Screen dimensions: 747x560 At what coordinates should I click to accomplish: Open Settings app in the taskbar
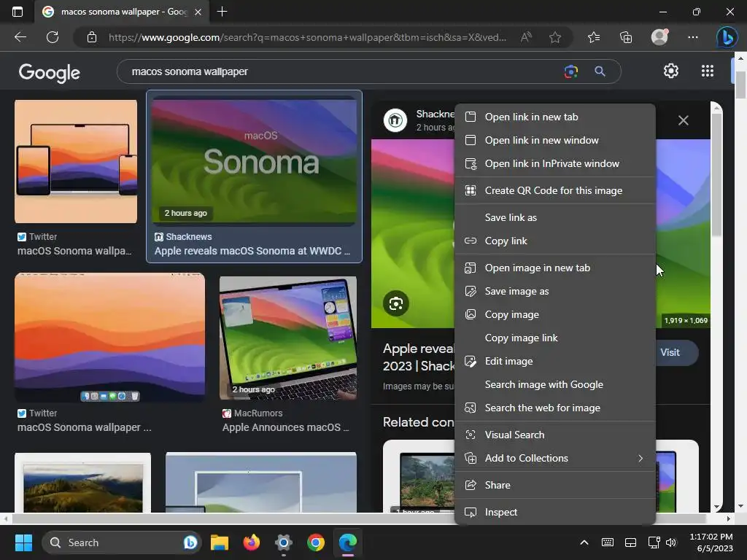point(284,542)
